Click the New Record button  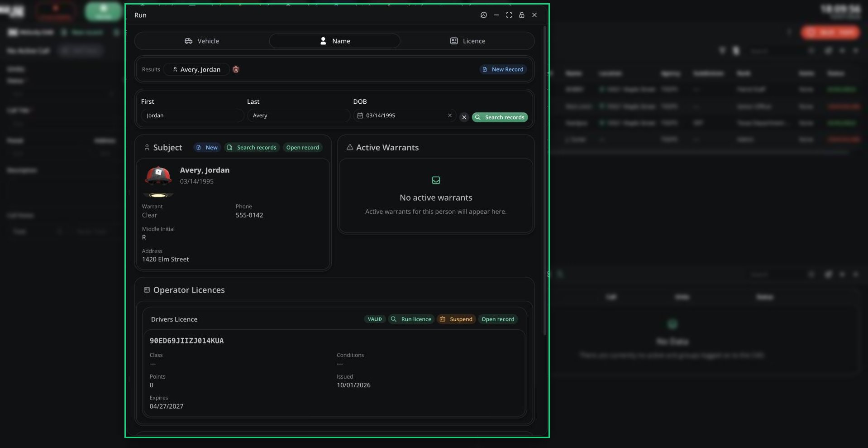point(503,69)
